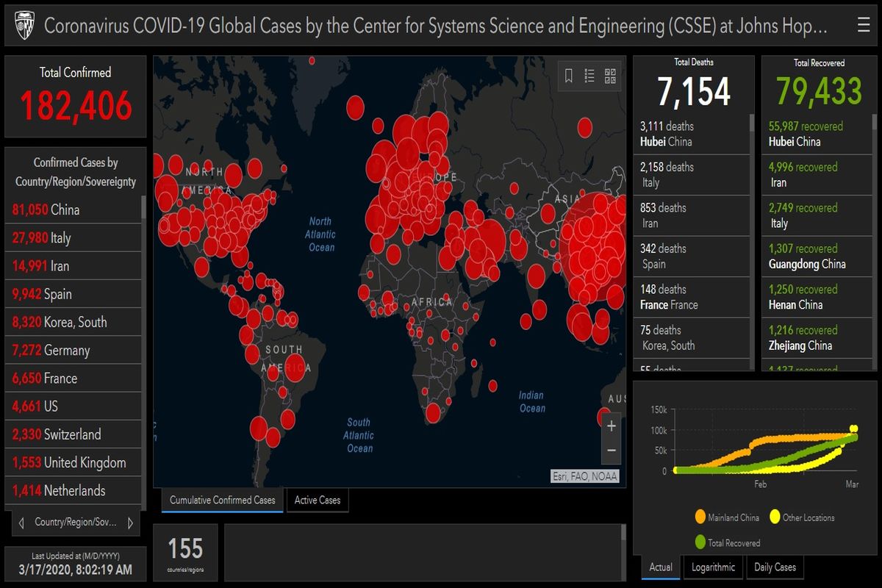The image size is (882, 588).
Task: Show the Daily Cases chart
Action: (775, 567)
